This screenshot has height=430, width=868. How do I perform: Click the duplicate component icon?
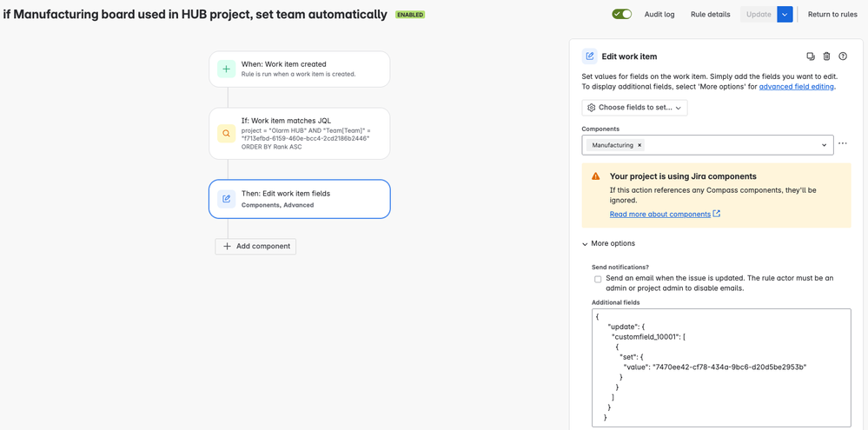811,56
